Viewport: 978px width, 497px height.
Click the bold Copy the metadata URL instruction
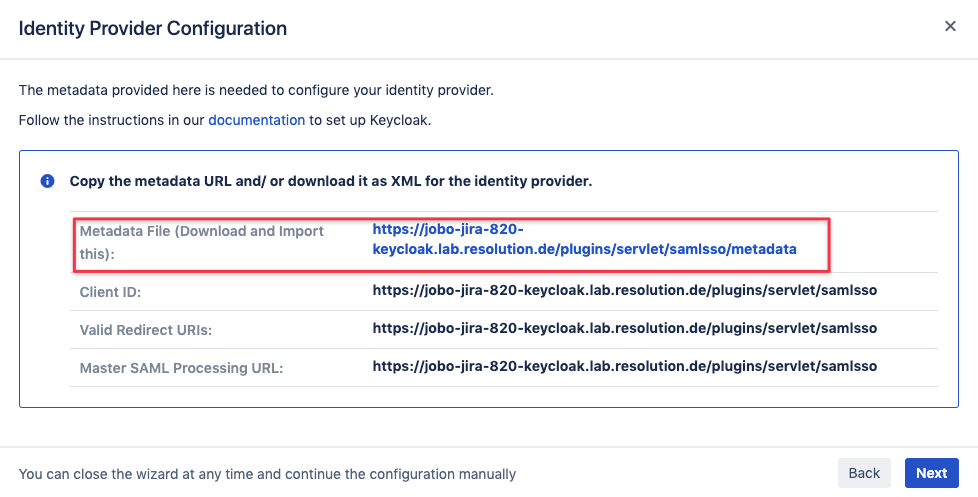331,181
